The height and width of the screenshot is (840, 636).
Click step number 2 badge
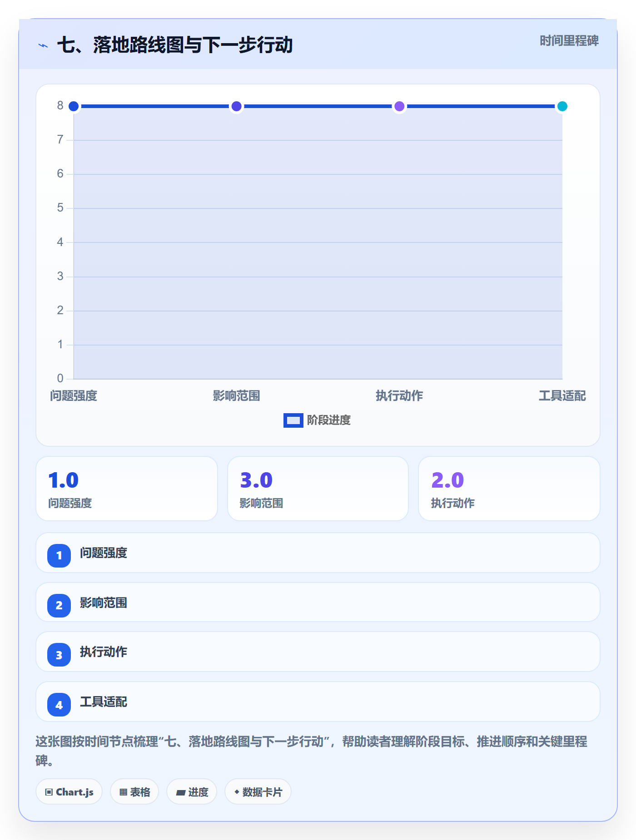tap(59, 606)
